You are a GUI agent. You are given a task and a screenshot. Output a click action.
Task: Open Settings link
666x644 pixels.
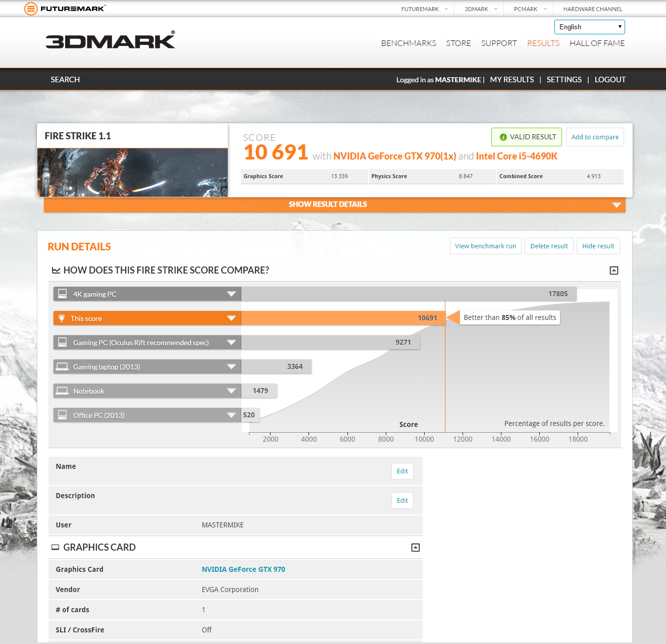(564, 80)
